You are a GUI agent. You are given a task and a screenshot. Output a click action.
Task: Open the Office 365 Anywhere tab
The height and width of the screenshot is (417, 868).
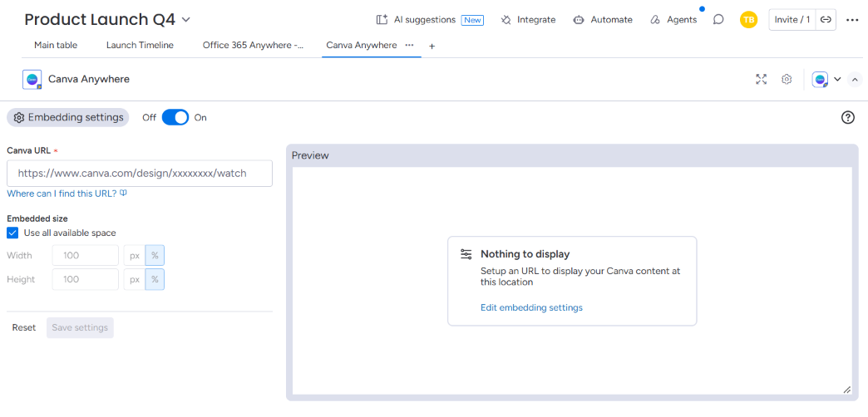pyautogui.click(x=253, y=46)
